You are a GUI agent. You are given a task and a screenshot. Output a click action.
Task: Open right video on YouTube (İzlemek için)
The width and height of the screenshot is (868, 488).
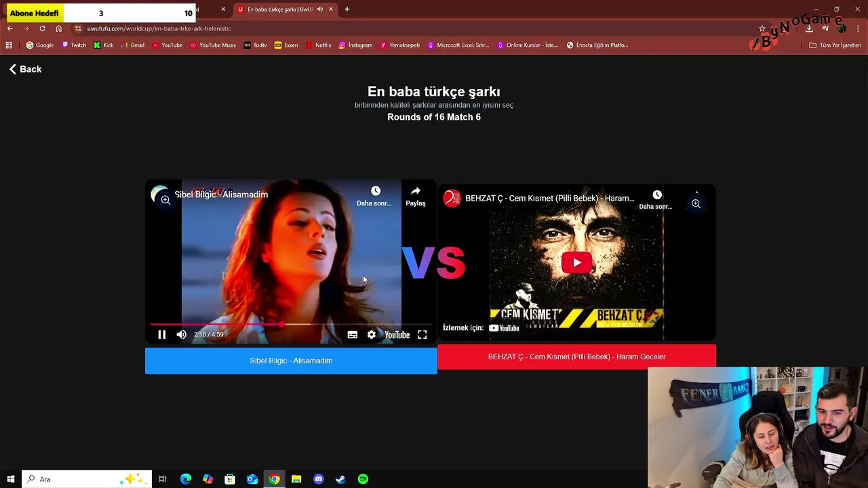(481, 328)
